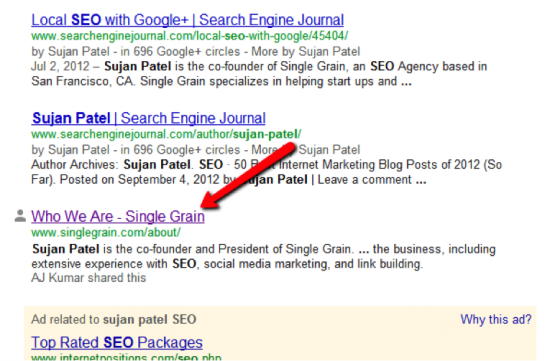Click the 'Ad related to sujan patel SEO' label
Image resolution: width=550 pixels, height=361 pixels.
pyautogui.click(x=114, y=320)
